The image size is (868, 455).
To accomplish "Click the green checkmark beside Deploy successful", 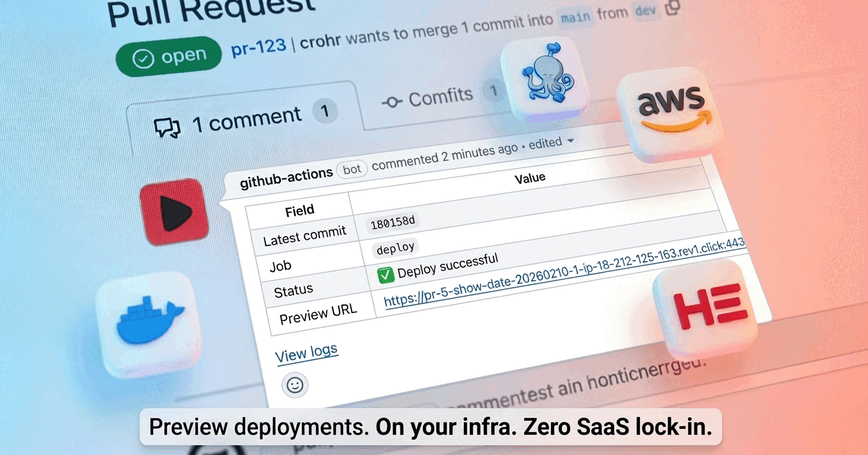I will [386, 275].
